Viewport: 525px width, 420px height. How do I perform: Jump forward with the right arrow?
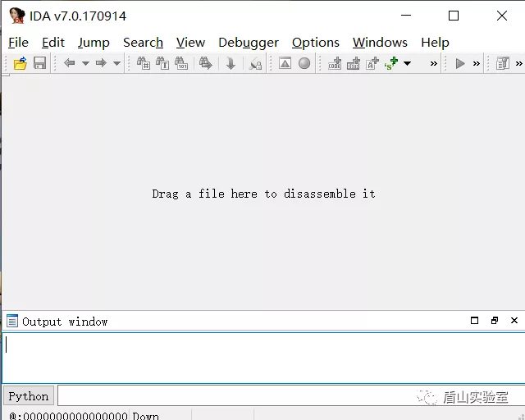point(101,62)
